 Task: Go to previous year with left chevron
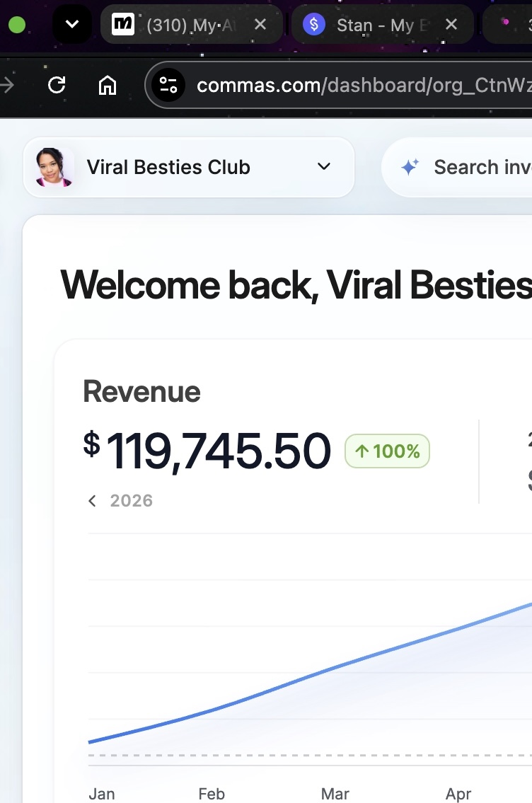[92, 501]
